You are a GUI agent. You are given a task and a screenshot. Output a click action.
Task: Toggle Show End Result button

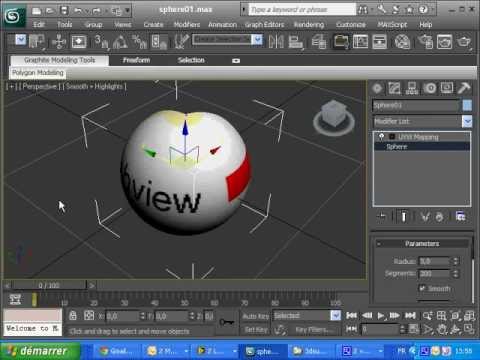[x=403, y=217]
